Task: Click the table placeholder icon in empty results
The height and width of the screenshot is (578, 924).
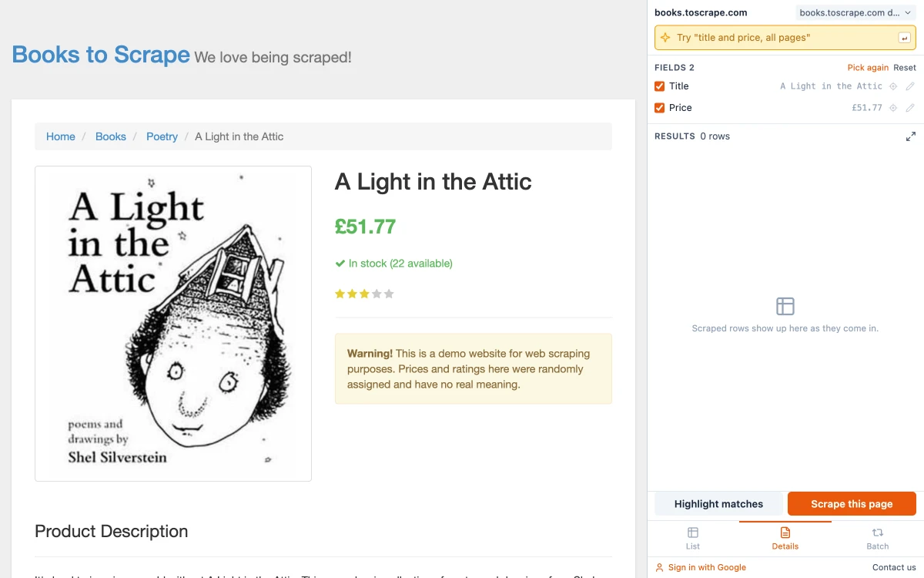Action: [x=785, y=306]
